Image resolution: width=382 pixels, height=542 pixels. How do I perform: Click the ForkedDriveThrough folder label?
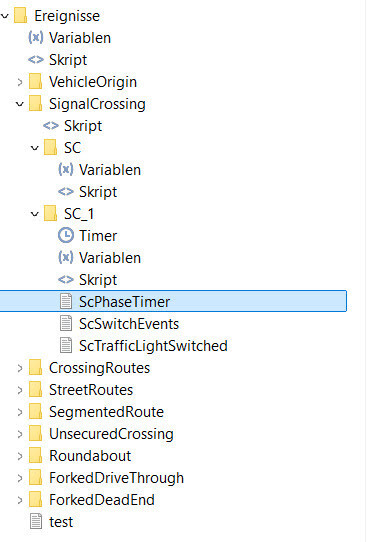point(117,478)
